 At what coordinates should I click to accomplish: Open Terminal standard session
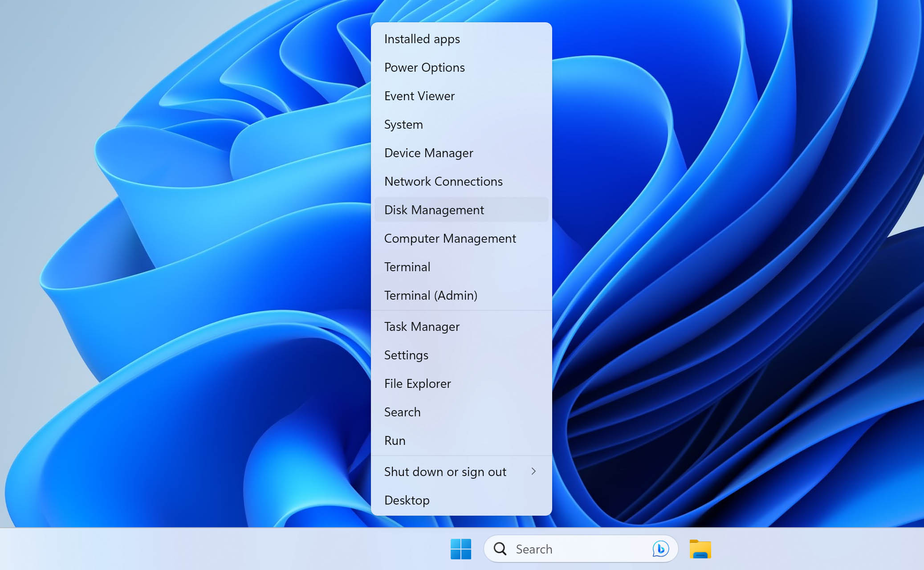coord(407,267)
